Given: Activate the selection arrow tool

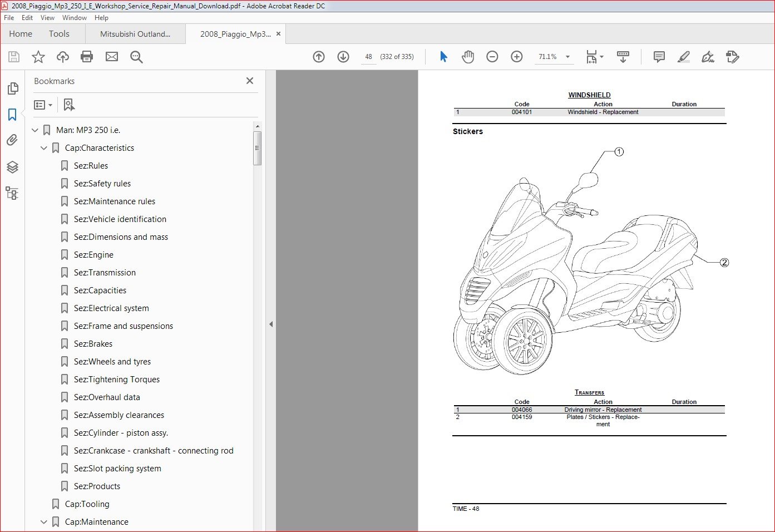Looking at the screenshot, I should [x=443, y=57].
